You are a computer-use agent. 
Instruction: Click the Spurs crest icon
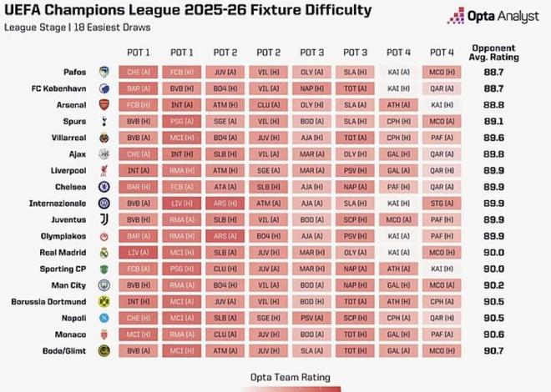click(104, 122)
